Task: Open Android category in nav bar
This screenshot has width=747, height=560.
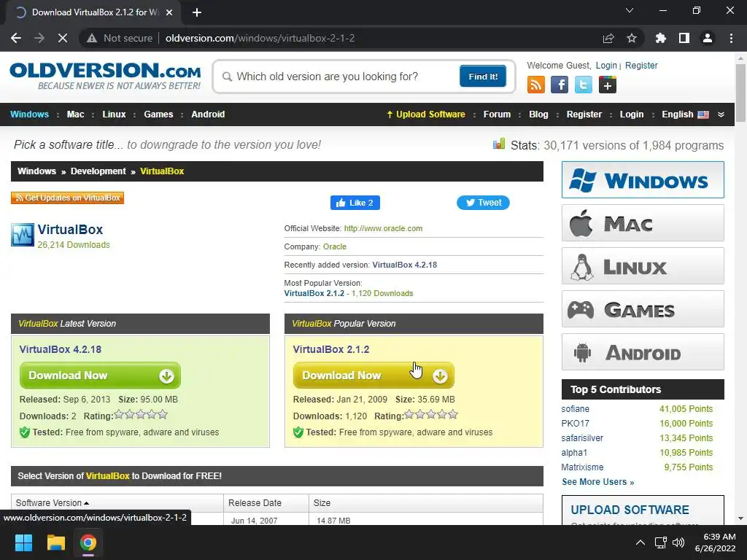Action: (x=208, y=114)
